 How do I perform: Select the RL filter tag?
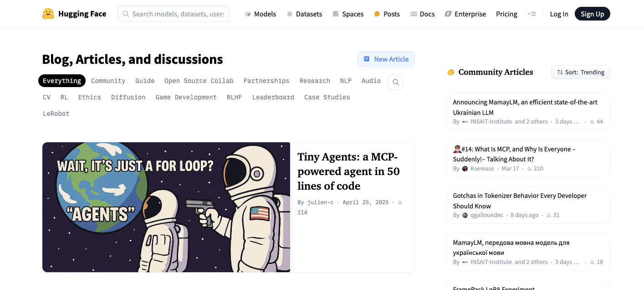(64, 97)
